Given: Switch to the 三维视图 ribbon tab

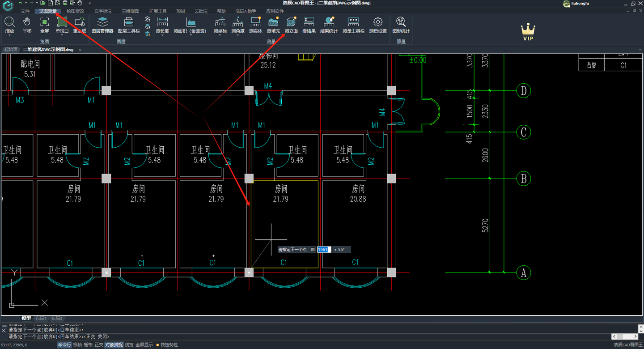Looking at the screenshot, I should [x=131, y=11].
